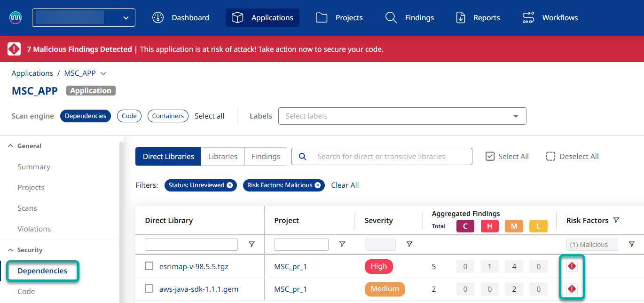
Task: Remove the Risk Factors: Malicious filter chip
Action: tap(318, 185)
